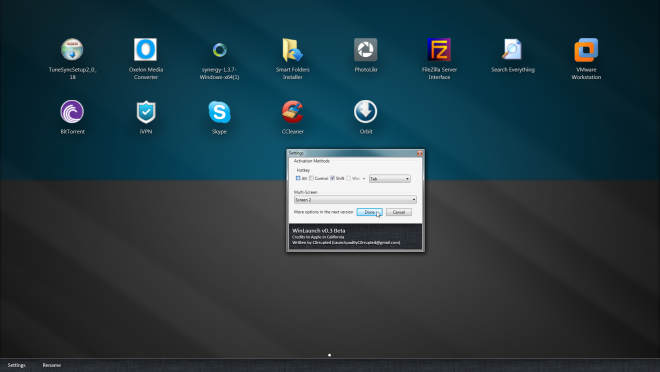Click Done in the Settings dialog
Viewport: 660px width, 372px height.
click(370, 212)
